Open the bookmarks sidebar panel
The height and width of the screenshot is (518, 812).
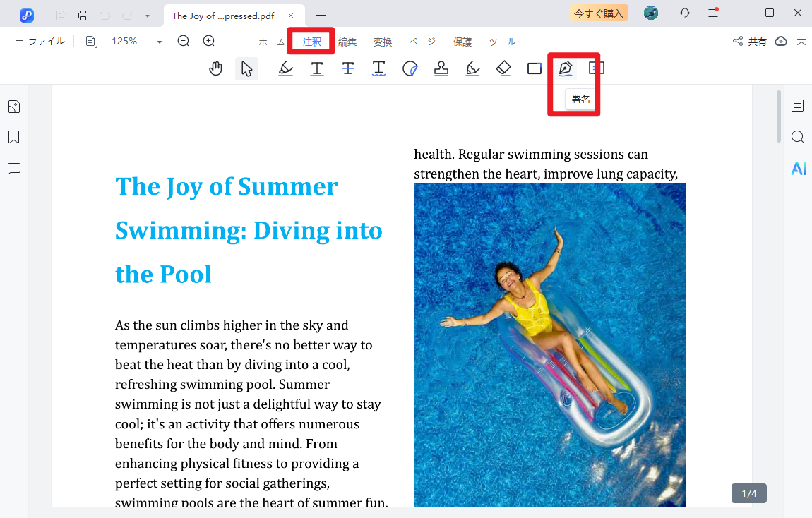coord(14,137)
